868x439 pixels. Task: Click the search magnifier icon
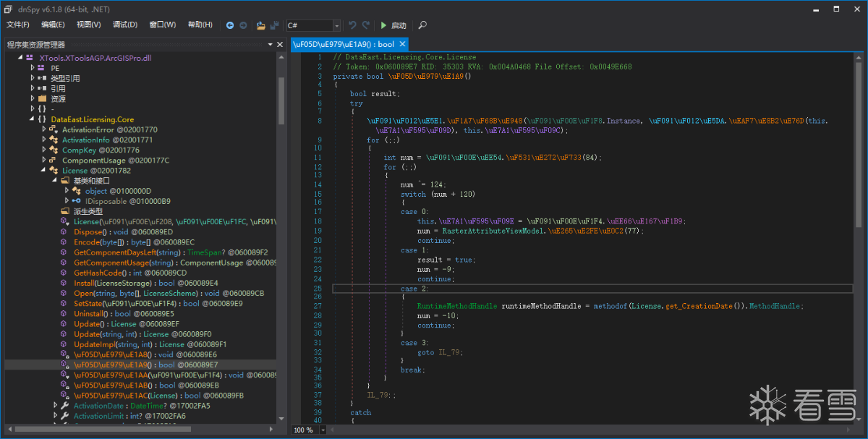(423, 25)
